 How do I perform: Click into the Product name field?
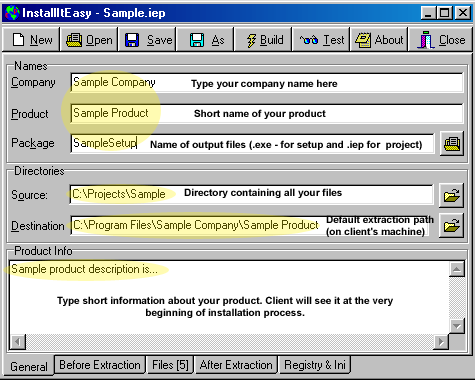coord(267,113)
